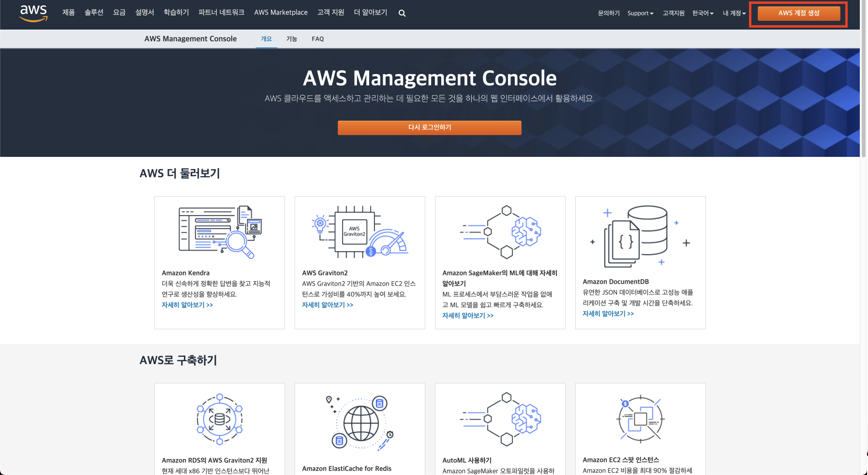Screen dimensions: 868x475
Task: Expand the 내 계정 dropdown
Action: coord(734,13)
